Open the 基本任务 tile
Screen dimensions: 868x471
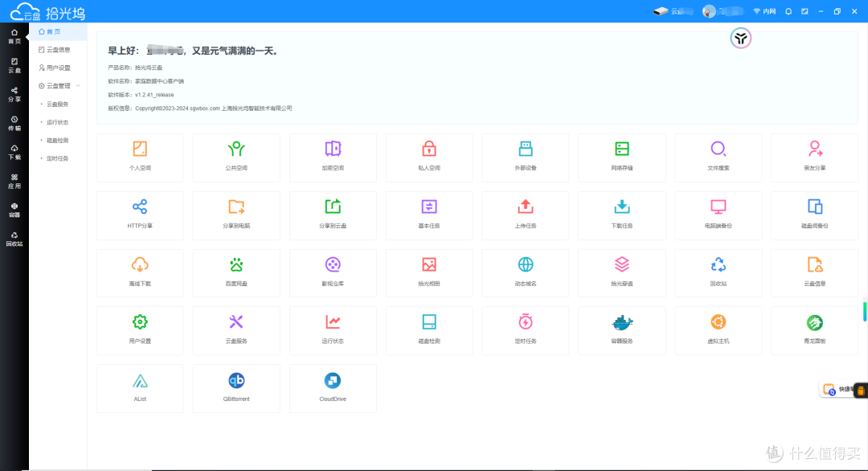coord(429,215)
